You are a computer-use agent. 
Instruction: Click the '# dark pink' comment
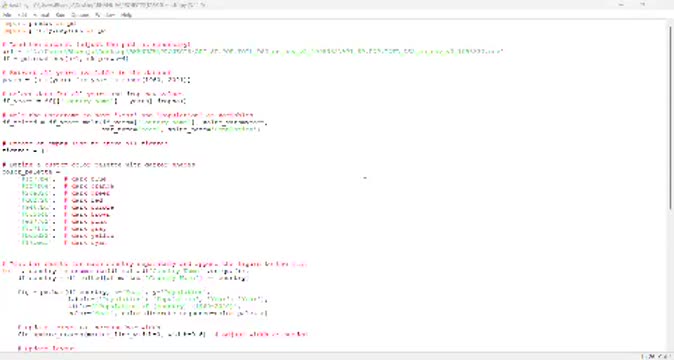tap(85, 222)
